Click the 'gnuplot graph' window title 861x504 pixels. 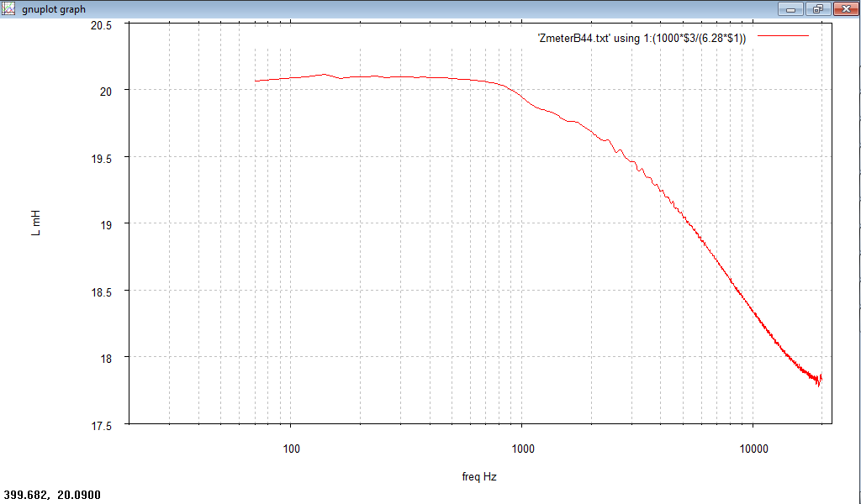pos(54,9)
